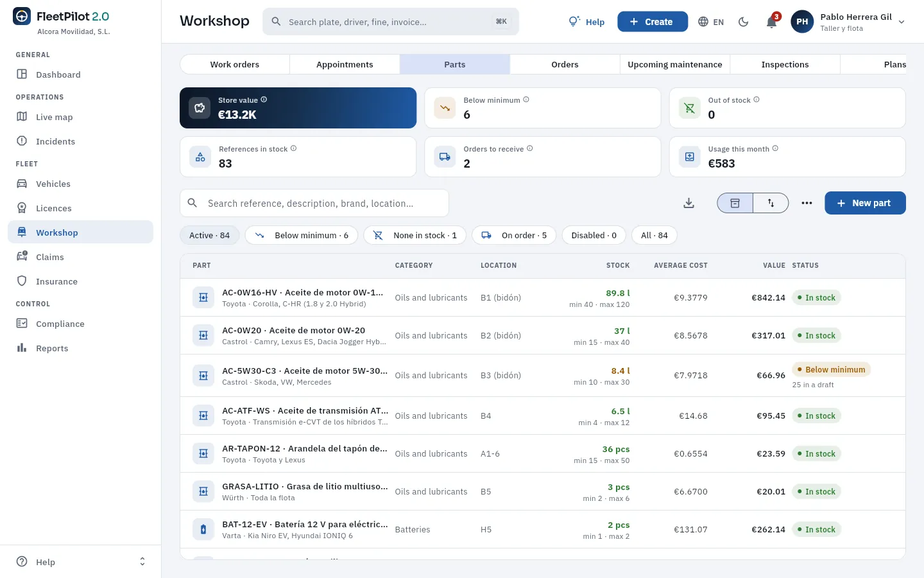Switch to Appointments tab

tap(345, 64)
